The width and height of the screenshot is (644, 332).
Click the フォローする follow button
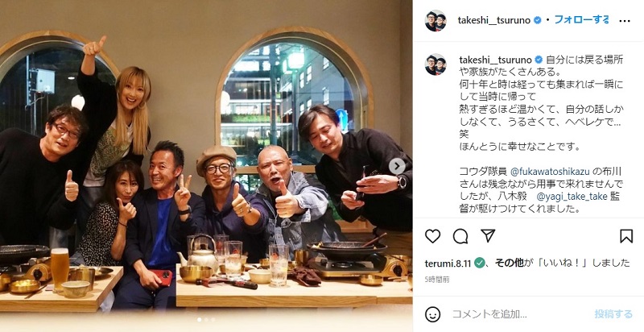(x=581, y=19)
